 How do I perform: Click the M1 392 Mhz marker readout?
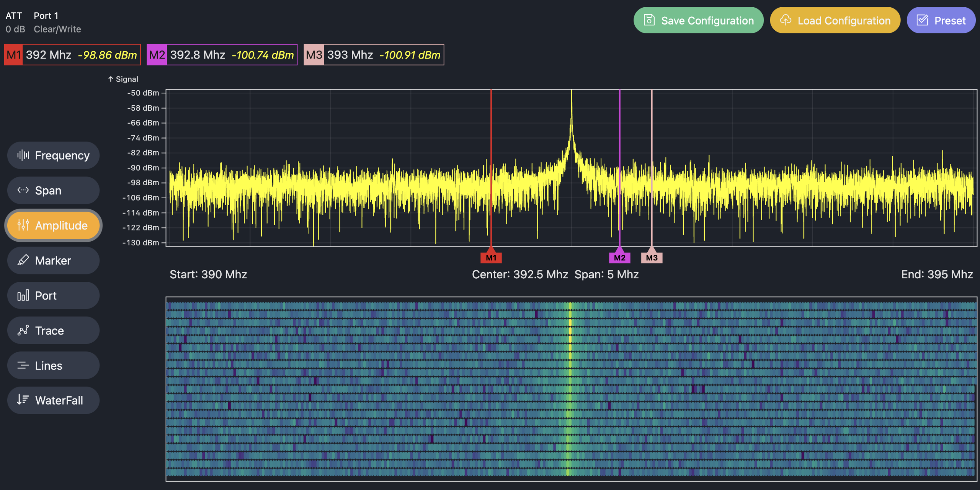pos(72,55)
